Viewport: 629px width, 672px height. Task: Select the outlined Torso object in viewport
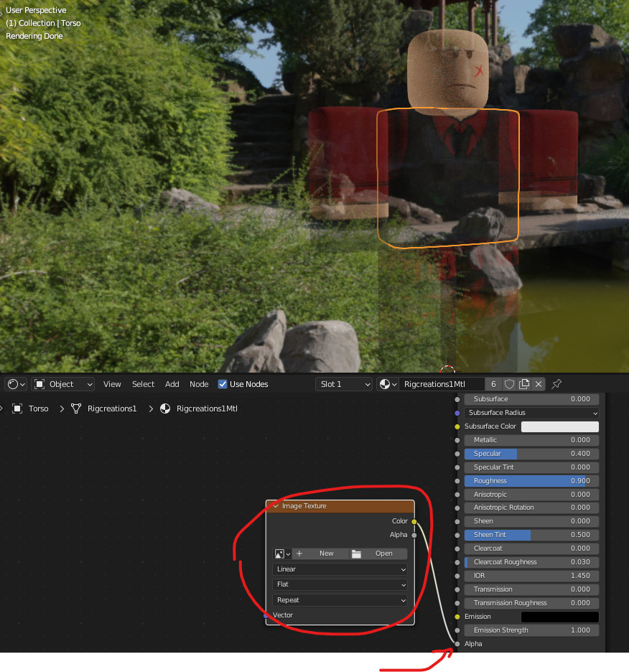point(448,178)
